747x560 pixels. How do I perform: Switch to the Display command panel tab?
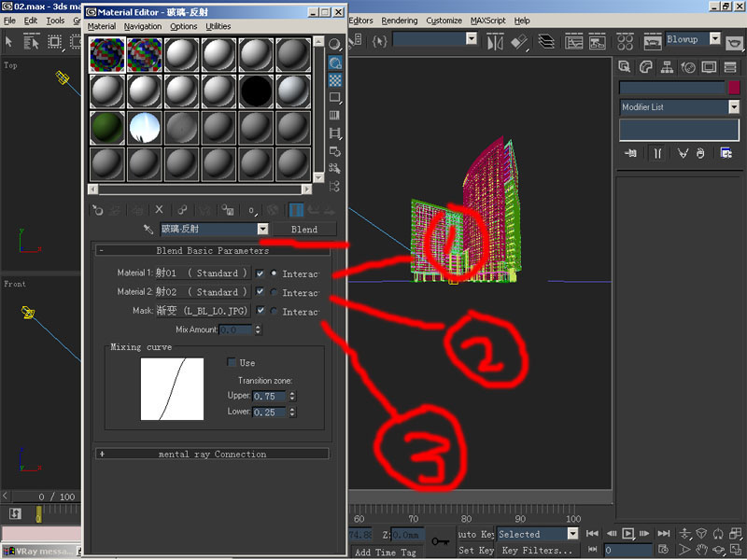coord(709,67)
